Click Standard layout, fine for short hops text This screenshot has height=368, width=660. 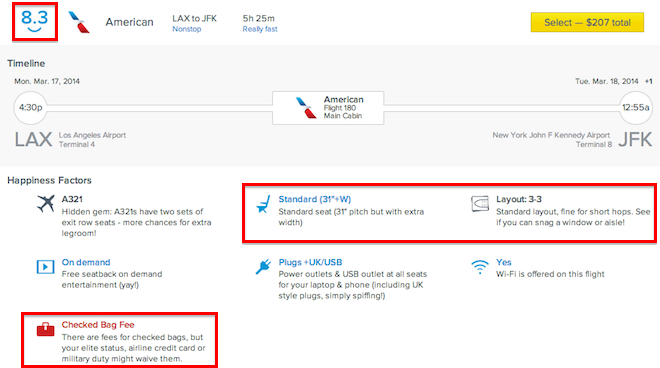click(x=573, y=217)
